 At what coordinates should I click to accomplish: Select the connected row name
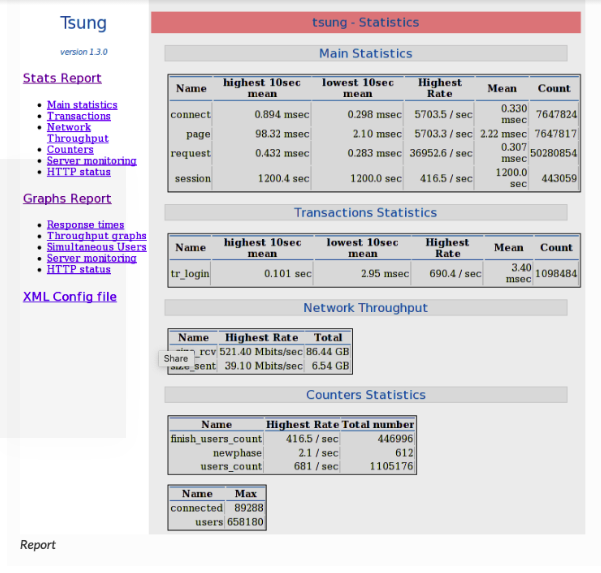click(197, 508)
